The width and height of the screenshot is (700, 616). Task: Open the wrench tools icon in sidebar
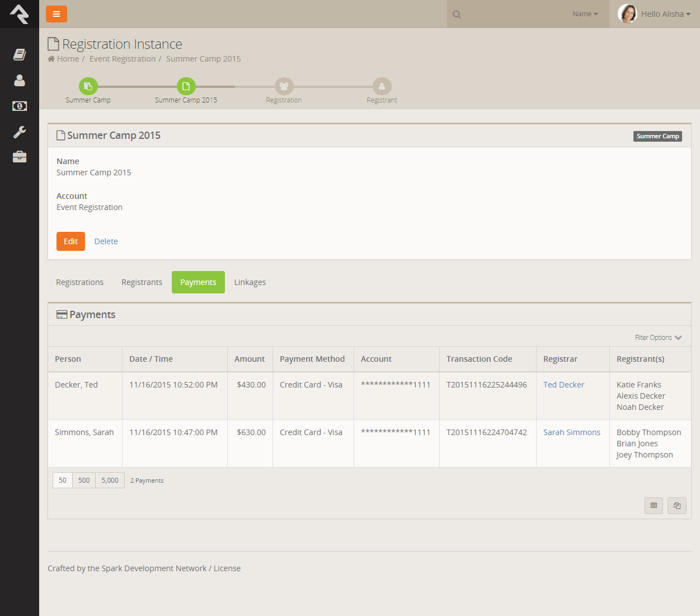tap(20, 132)
